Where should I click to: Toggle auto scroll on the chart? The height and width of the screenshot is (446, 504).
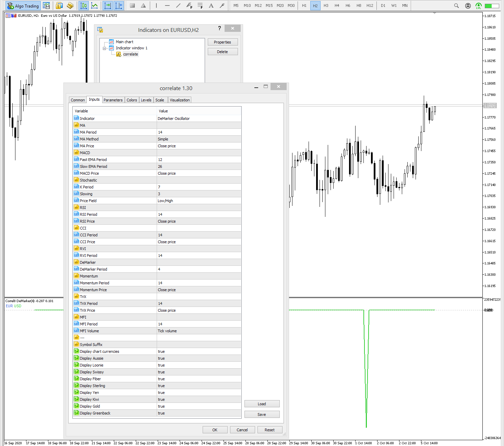click(x=107, y=5)
